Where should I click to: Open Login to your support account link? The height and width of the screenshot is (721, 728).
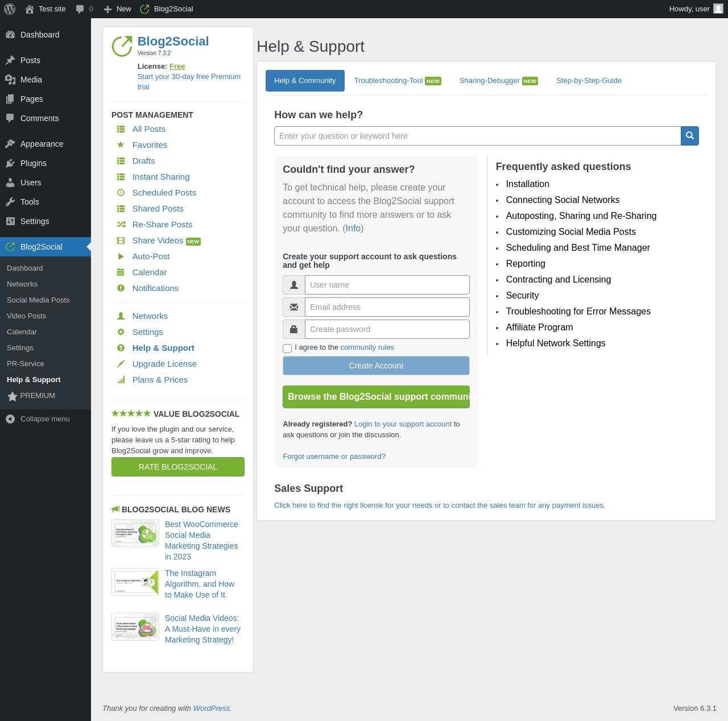coord(403,424)
